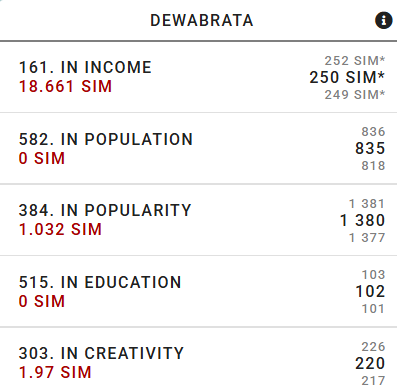Open the info icon beside DEWABRATA
This screenshot has width=397, height=392.
point(384,20)
